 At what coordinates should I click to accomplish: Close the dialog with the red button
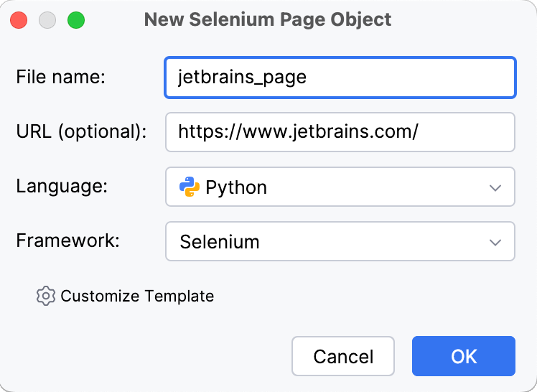(19, 20)
